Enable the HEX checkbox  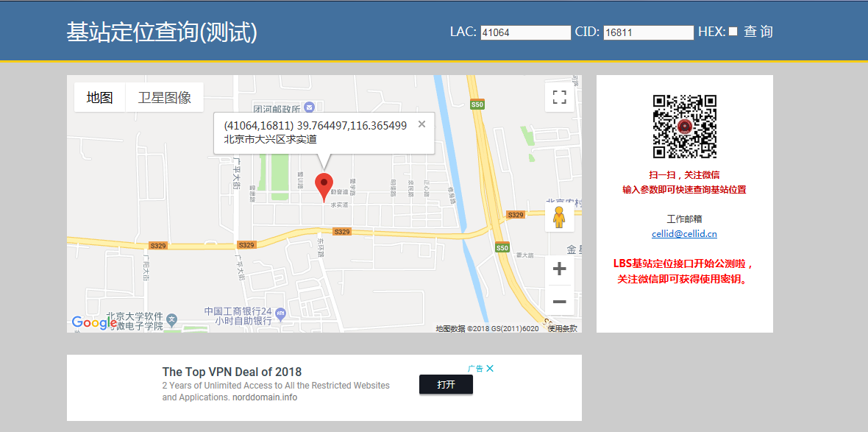pyautogui.click(x=733, y=32)
